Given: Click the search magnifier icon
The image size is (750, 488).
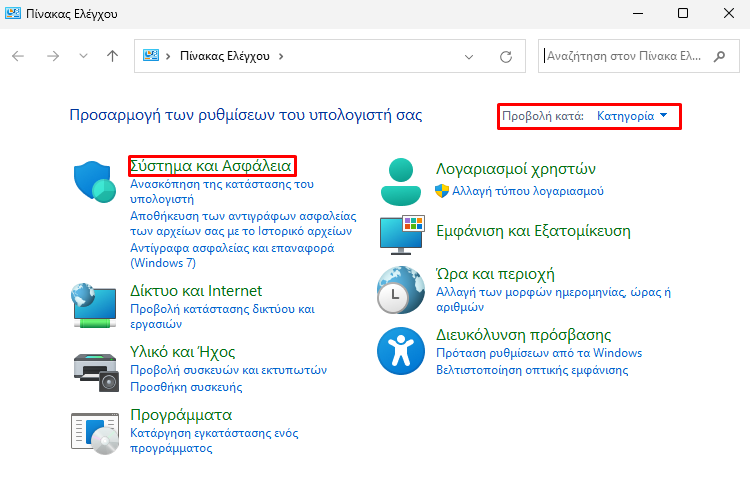Looking at the screenshot, I should [719, 56].
